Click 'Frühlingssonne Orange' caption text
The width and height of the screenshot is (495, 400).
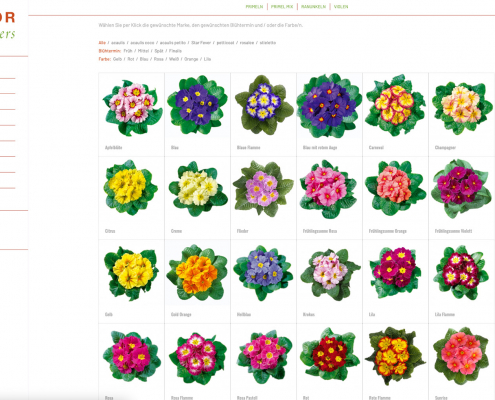point(388,231)
